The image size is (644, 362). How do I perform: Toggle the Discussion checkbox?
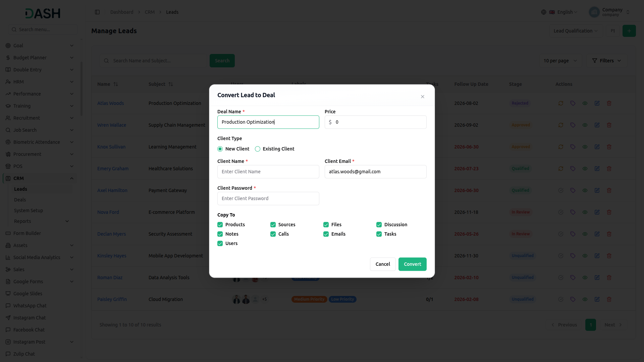tap(379, 225)
